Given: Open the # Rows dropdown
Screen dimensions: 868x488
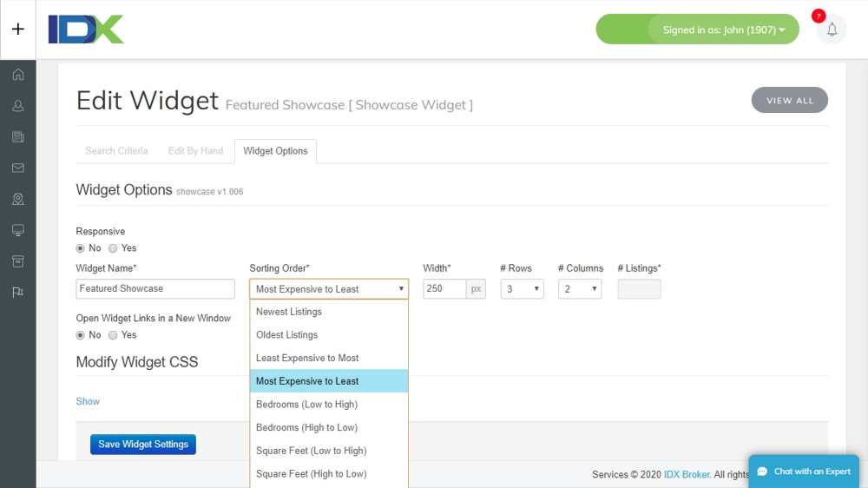Looking at the screenshot, I should pyautogui.click(x=522, y=289).
